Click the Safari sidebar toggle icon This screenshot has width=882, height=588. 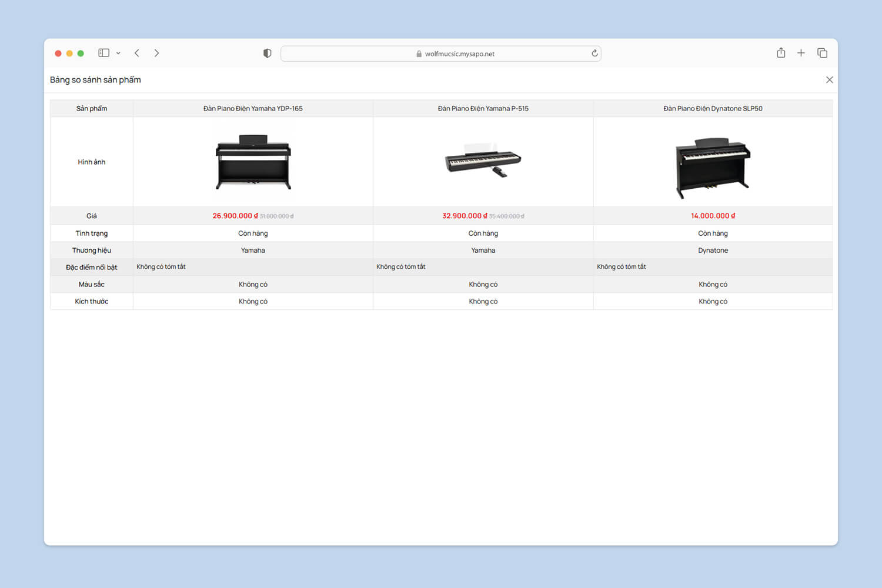click(104, 53)
